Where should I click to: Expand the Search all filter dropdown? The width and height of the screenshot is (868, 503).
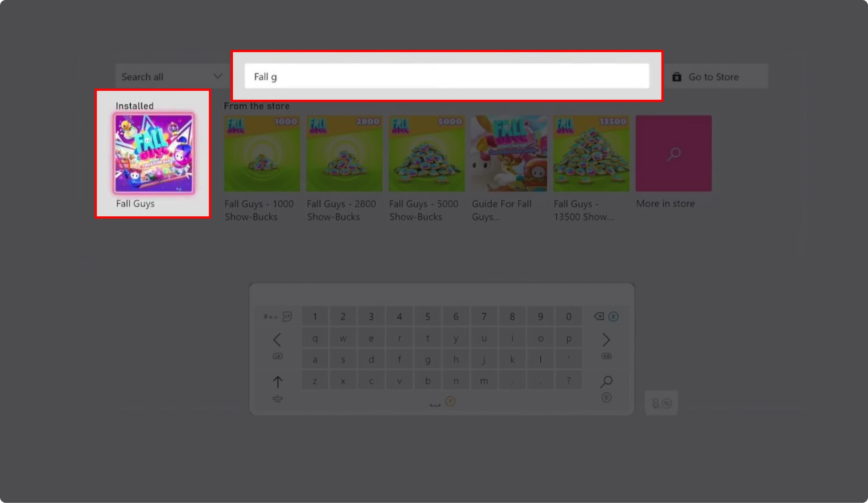click(x=172, y=77)
